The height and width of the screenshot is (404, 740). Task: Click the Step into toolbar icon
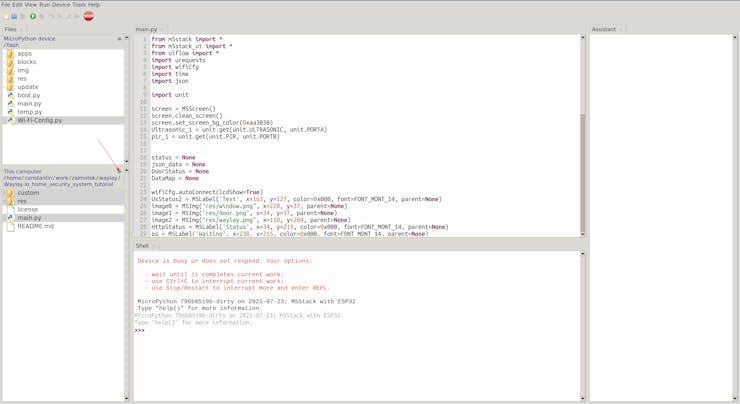[59, 17]
